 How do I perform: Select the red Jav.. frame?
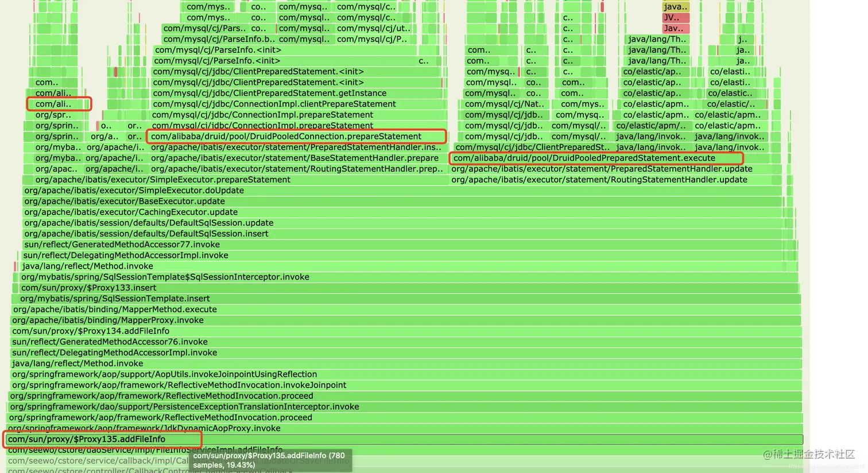[x=675, y=28]
